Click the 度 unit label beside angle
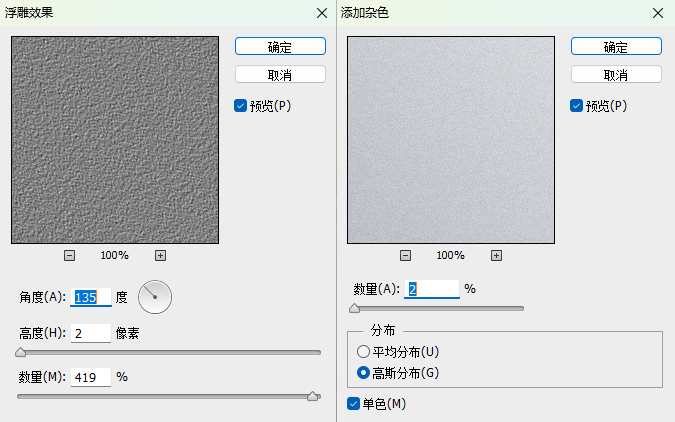 pos(121,297)
